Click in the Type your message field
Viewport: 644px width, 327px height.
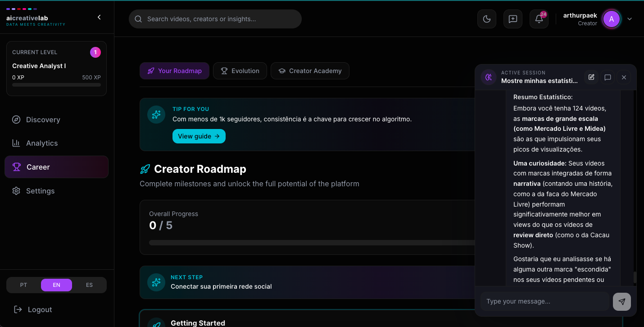pos(544,301)
